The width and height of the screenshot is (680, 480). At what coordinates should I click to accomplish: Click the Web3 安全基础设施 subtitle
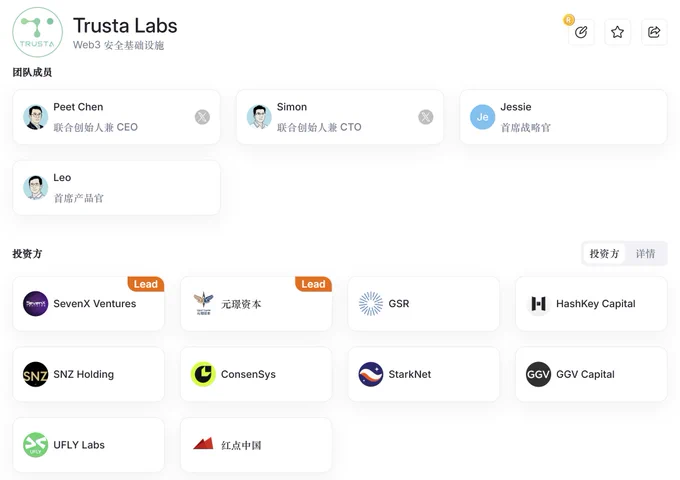click(x=118, y=45)
